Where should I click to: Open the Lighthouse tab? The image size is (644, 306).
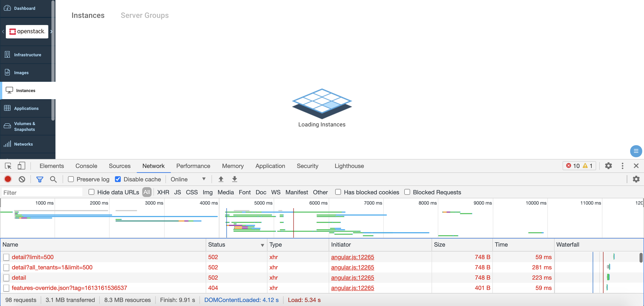(x=349, y=166)
